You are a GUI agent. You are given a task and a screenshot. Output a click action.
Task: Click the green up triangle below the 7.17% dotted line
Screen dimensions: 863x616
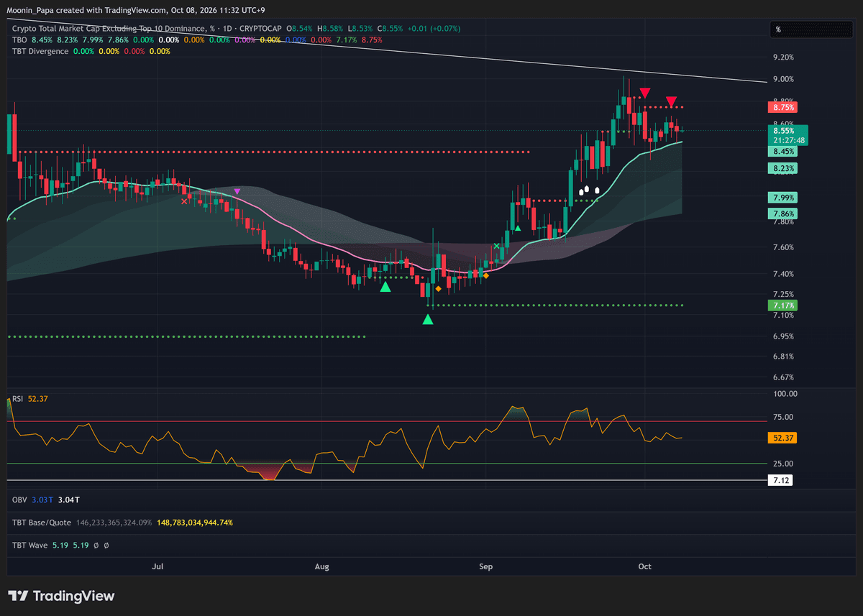coord(428,319)
